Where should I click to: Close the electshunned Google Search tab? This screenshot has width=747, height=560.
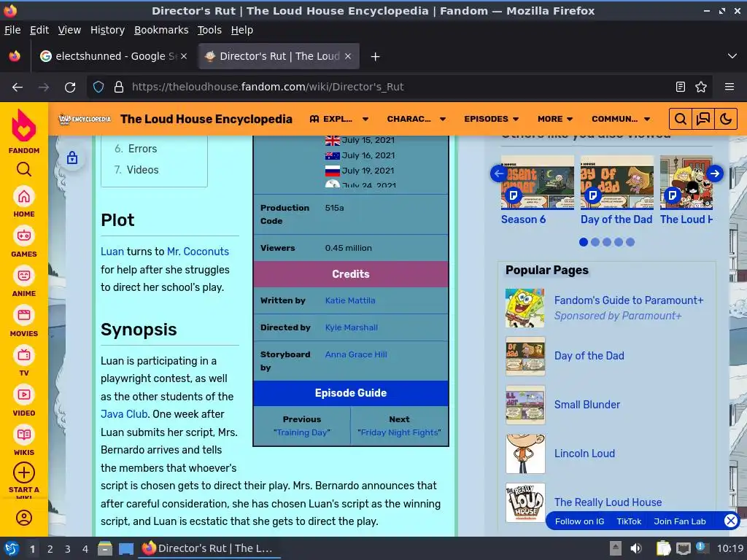184,56
